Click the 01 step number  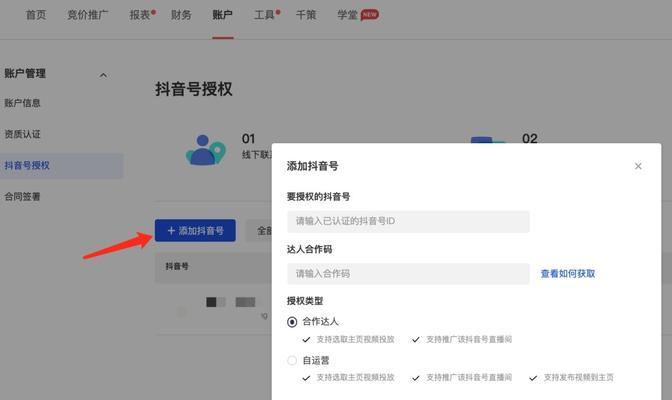click(x=249, y=138)
